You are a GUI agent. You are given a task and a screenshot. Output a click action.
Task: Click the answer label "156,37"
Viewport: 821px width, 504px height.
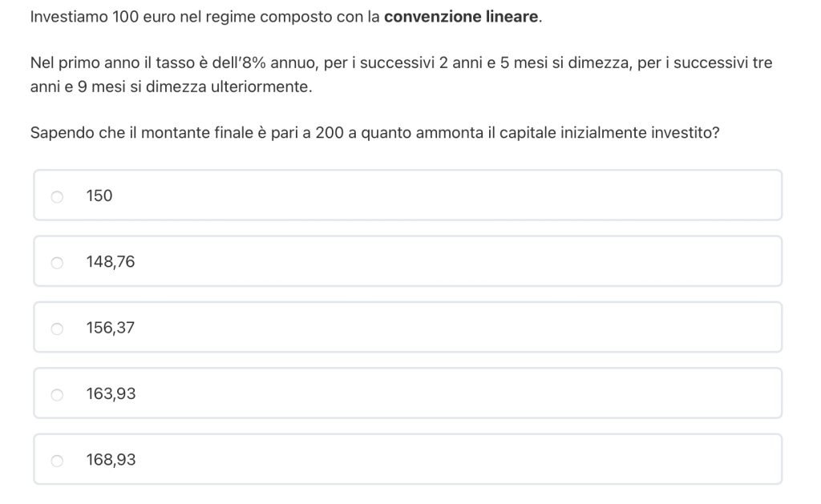(x=111, y=328)
